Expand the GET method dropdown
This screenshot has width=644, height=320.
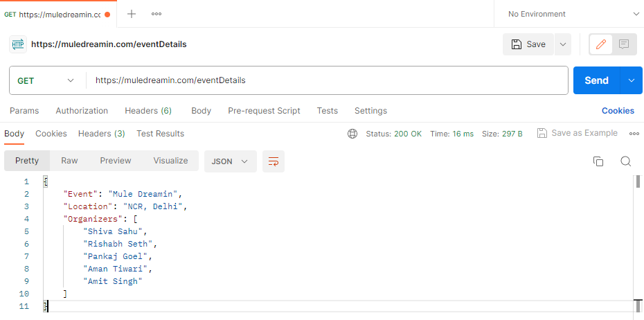pos(46,80)
